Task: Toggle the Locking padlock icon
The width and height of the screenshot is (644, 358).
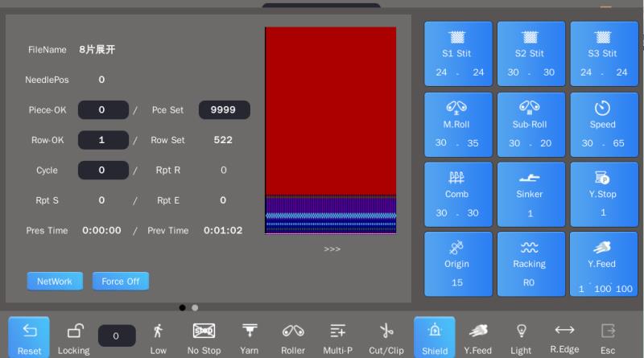Action: [74, 337]
